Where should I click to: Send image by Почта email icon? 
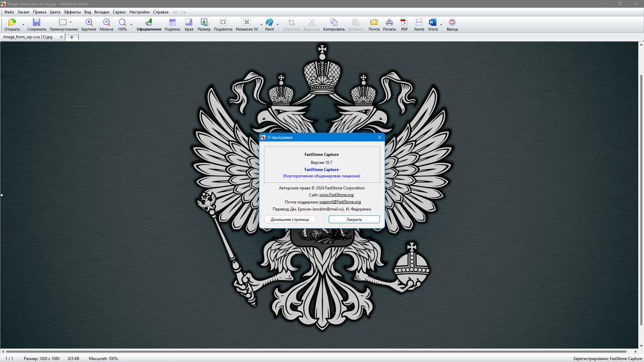(x=374, y=22)
